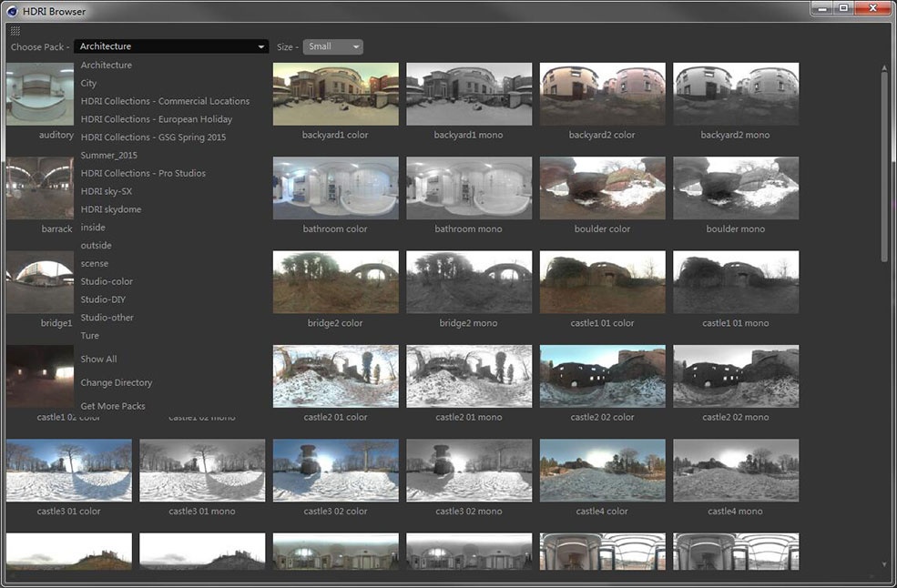Screen dimensions: 897x588
Task: Select Architecture in the pack list
Action: [x=106, y=66]
